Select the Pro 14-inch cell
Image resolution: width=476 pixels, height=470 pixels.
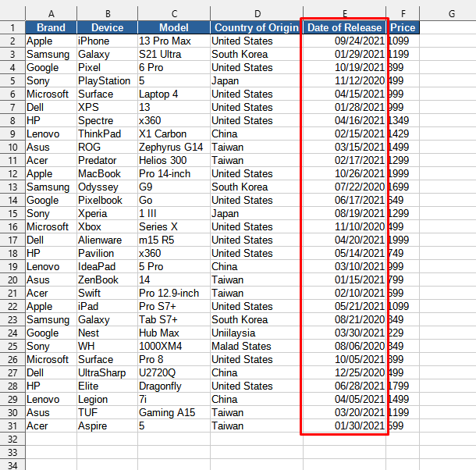point(174,173)
